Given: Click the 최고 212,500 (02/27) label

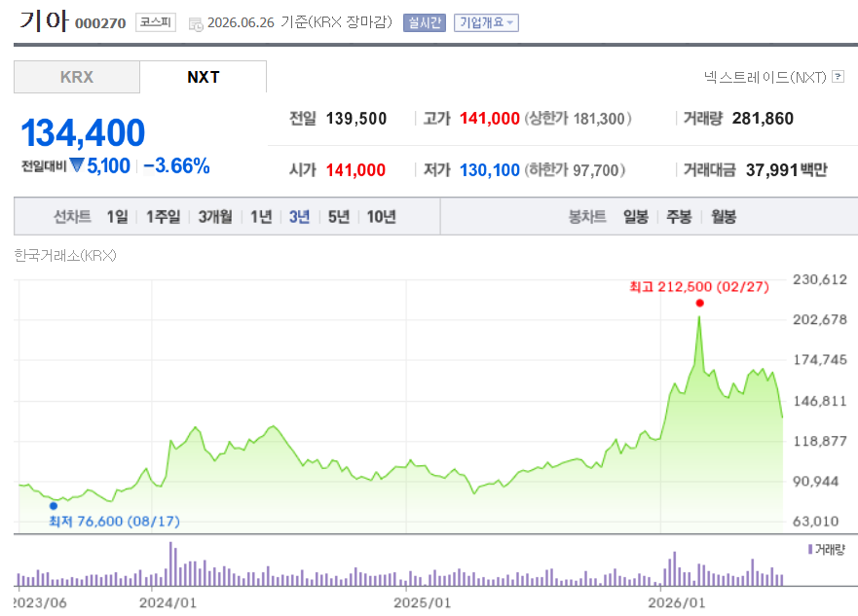Looking at the screenshot, I should 699,287.
